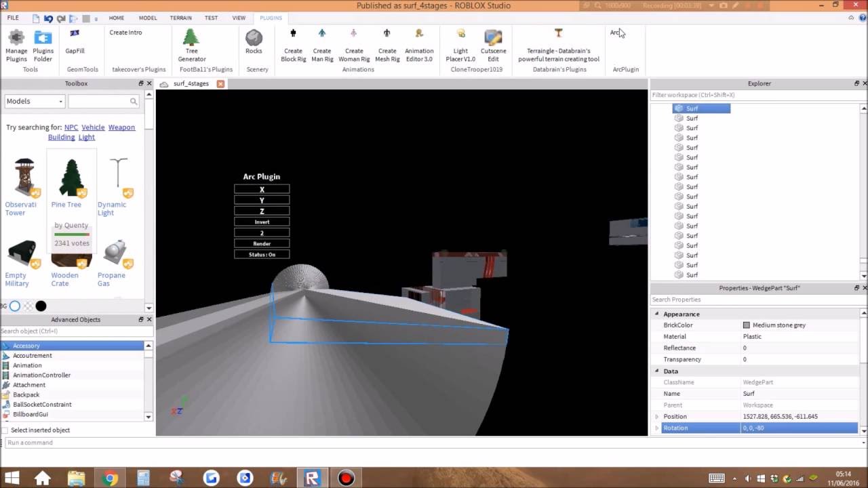This screenshot has height=488, width=868.
Task: Collapse the Data properties section
Action: [656, 371]
